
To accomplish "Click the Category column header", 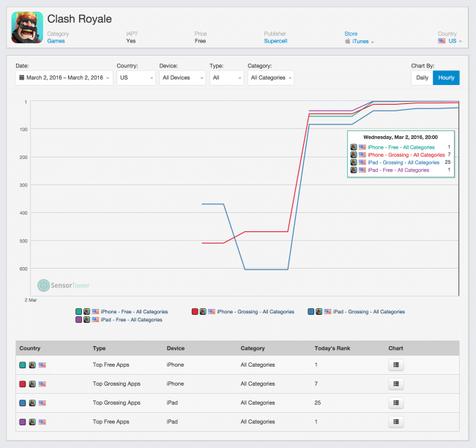I will [x=253, y=348].
